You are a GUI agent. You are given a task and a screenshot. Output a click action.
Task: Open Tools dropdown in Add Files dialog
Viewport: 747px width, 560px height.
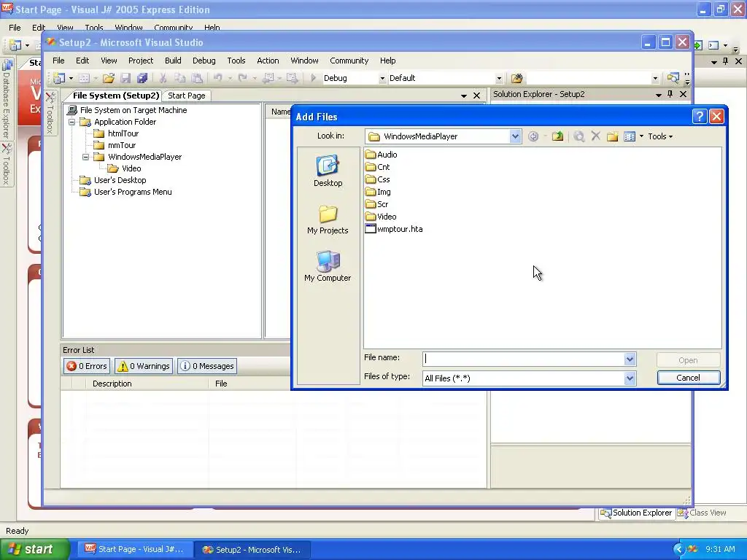(659, 136)
